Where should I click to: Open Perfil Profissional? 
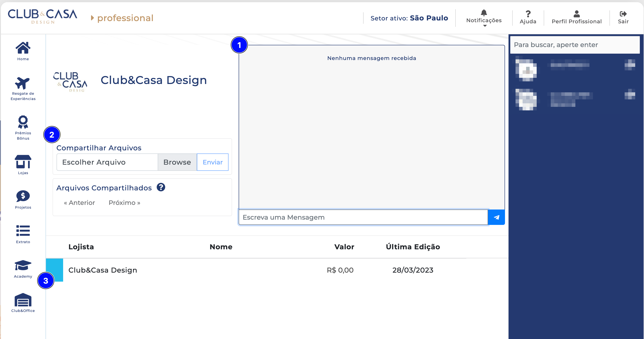pos(577,18)
